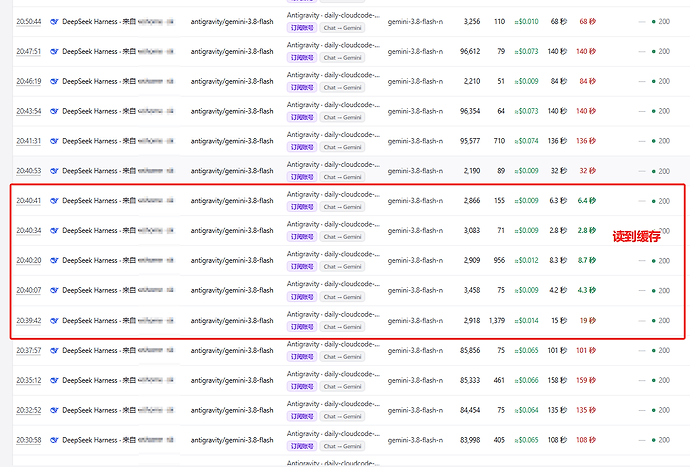This screenshot has height=467, width=690.
Task: Click the green 6.4 秒 latency value
Action: click(x=587, y=201)
